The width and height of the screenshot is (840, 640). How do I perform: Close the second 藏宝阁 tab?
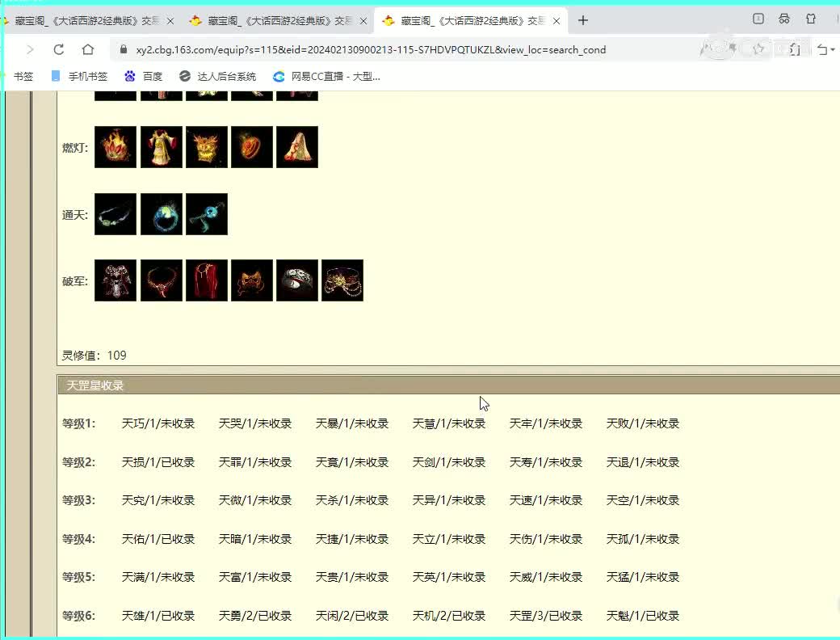[363, 21]
